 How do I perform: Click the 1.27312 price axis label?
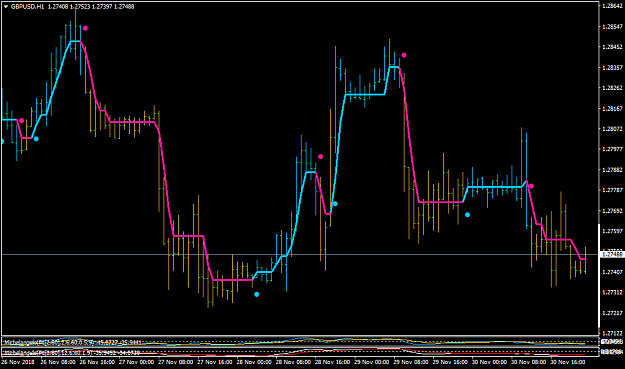point(612,292)
